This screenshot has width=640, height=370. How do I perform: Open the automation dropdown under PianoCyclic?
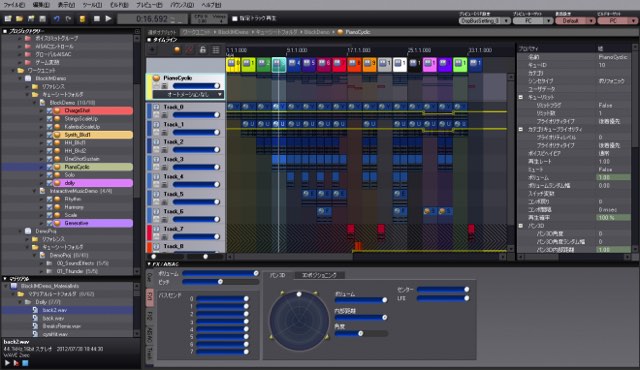pyautogui.click(x=188, y=95)
